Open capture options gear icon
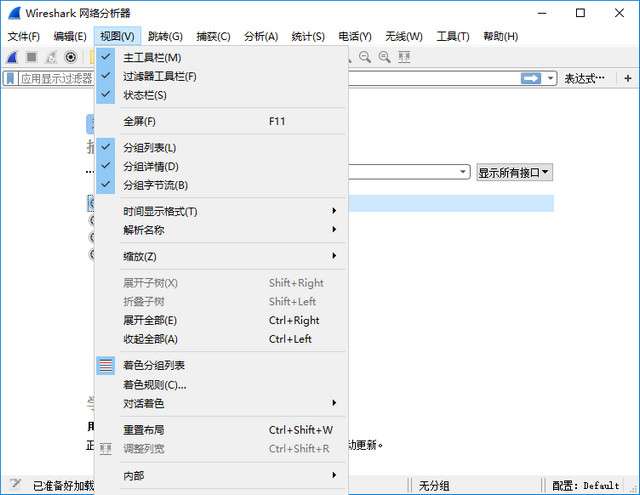 pos(71,57)
